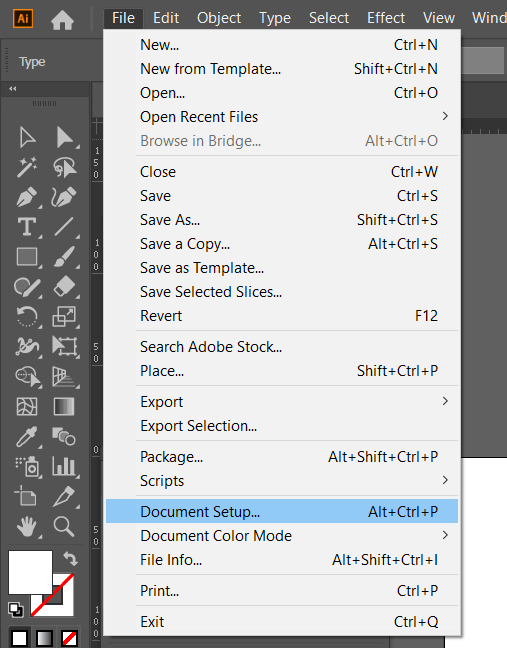Reset default fill and stroke icon
This screenshot has height=648, width=507.
15,609
